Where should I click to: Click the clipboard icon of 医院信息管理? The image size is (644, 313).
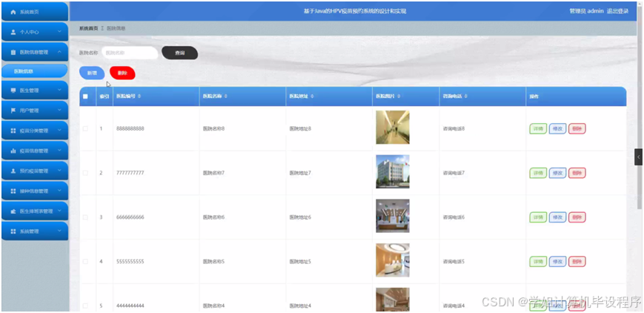13,52
